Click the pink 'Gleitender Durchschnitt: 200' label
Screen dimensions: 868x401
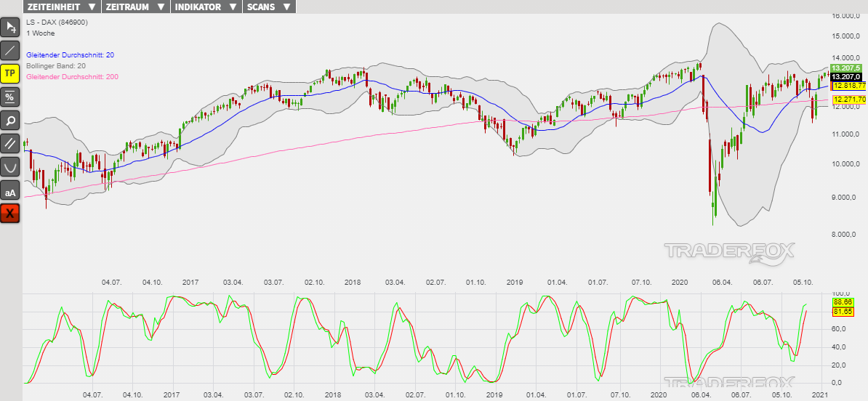tap(72, 77)
